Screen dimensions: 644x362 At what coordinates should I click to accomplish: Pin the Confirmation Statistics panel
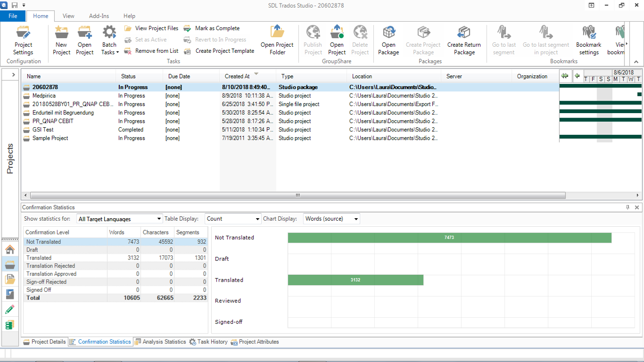click(x=627, y=207)
